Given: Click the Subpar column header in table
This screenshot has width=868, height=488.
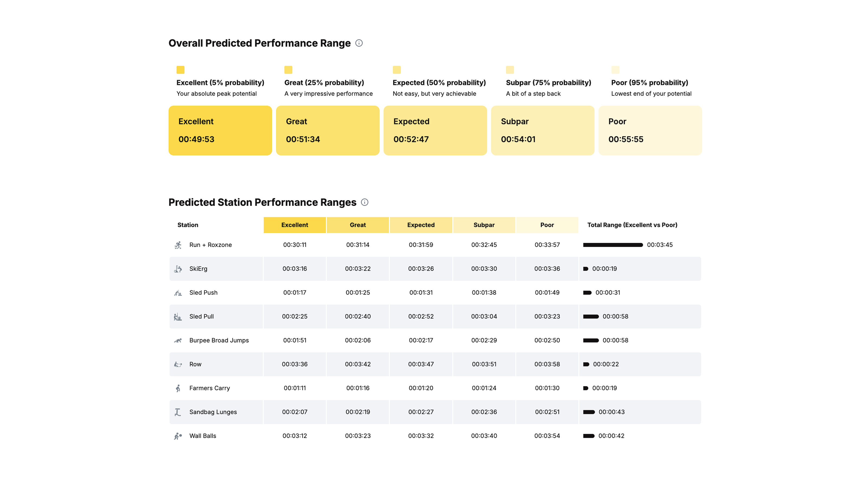Looking at the screenshot, I should click(484, 225).
